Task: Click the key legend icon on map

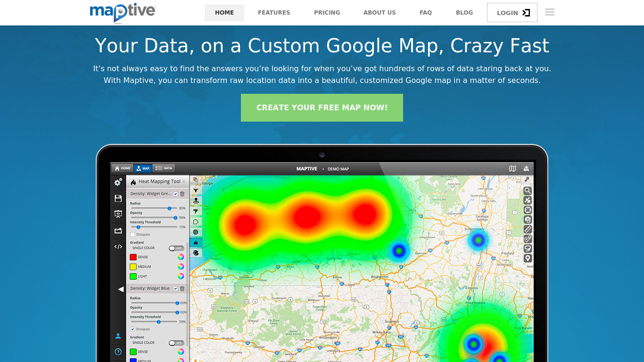Action: [x=527, y=179]
